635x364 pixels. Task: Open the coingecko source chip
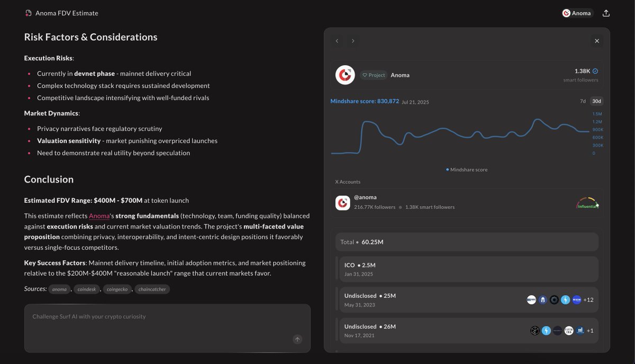(x=116, y=289)
